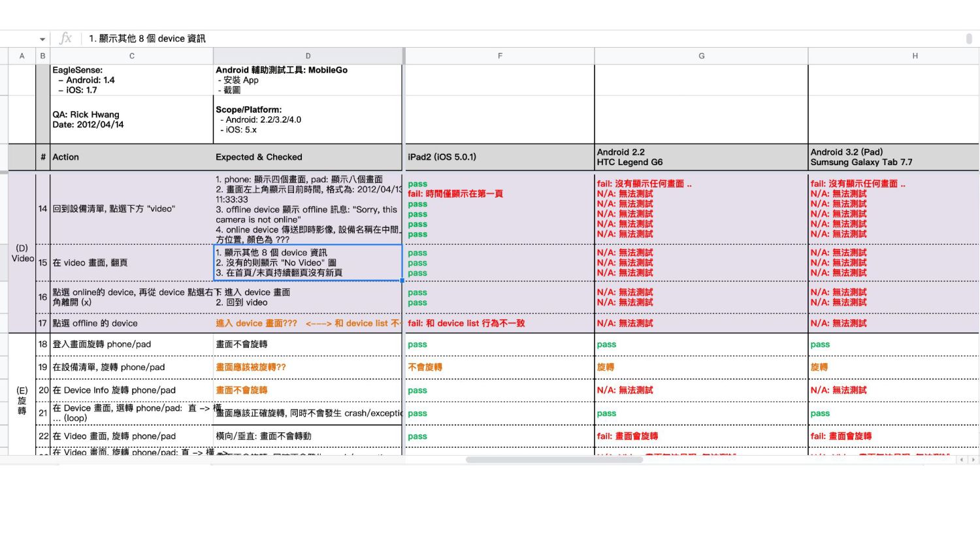Viewport: 980px width, 551px height.
Task: Select the row 17 'offline 的 device' action cell
Action: 131,323
